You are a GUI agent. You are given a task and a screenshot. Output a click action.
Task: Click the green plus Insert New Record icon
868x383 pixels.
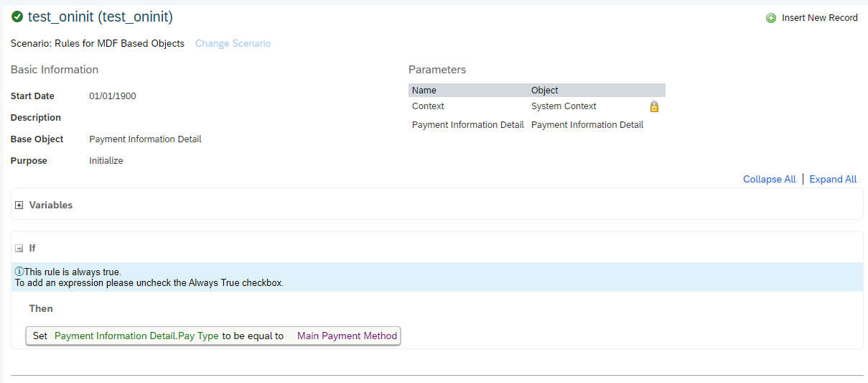click(771, 18)
